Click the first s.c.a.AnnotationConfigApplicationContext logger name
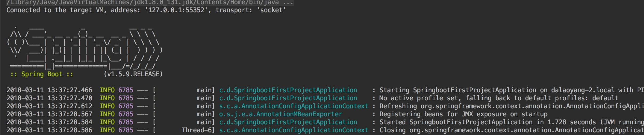644x135 pixels. pyautogui.click(x=294, y=106)
